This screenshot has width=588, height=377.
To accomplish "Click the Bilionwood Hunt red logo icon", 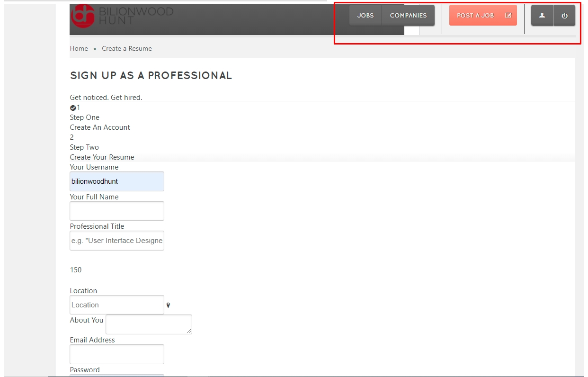I will [x=83, y=16].
